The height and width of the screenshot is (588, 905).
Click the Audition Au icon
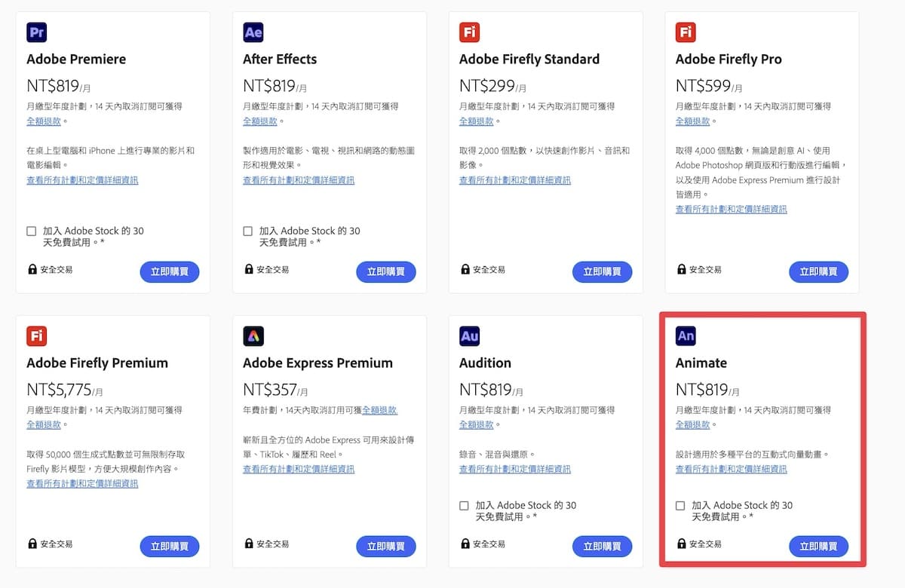click(x=470, y=336)
